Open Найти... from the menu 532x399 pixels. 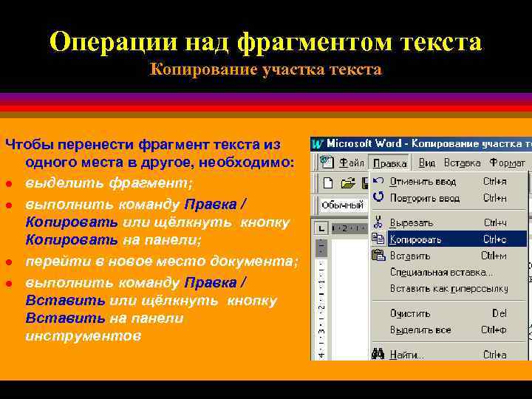tap(449, 355)
